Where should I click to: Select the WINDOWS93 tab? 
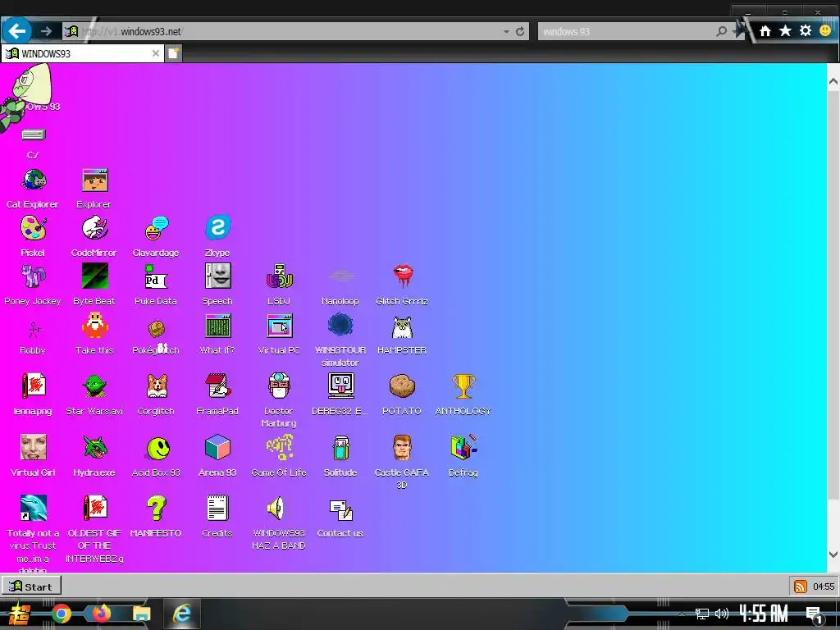coord(83,53)
